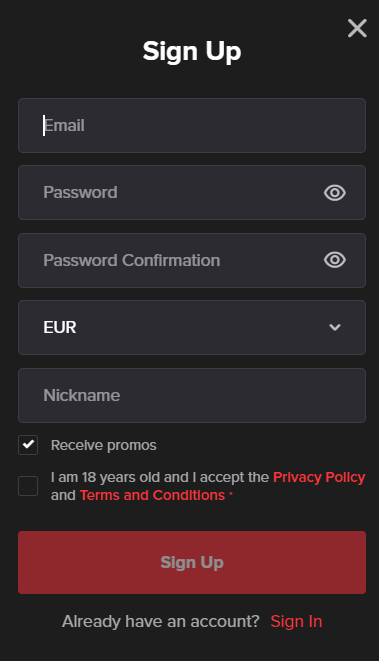
Task: Click the Receive promos label text
Action: coord(104,445)
